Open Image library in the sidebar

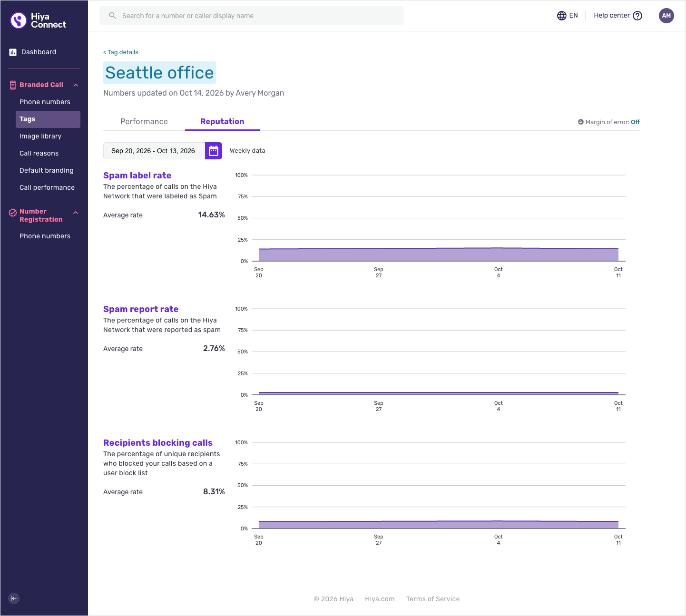click(x=40, y=137)
